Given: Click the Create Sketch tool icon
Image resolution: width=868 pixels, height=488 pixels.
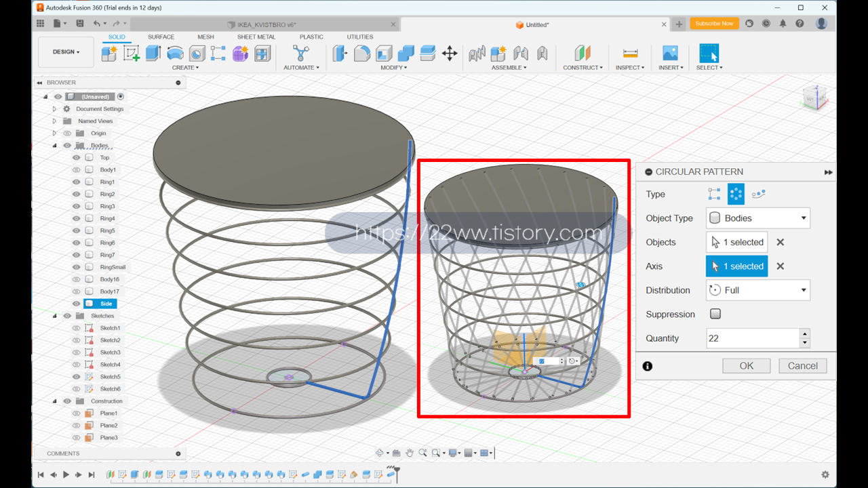Looking at the screenshot, I should click(x=131, y=54).
